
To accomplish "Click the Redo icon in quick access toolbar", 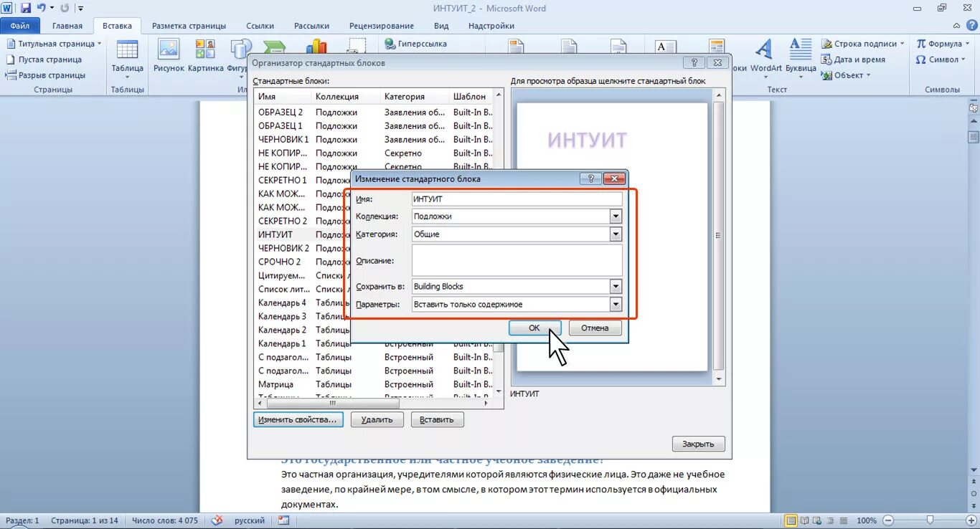I will (65, 8).
